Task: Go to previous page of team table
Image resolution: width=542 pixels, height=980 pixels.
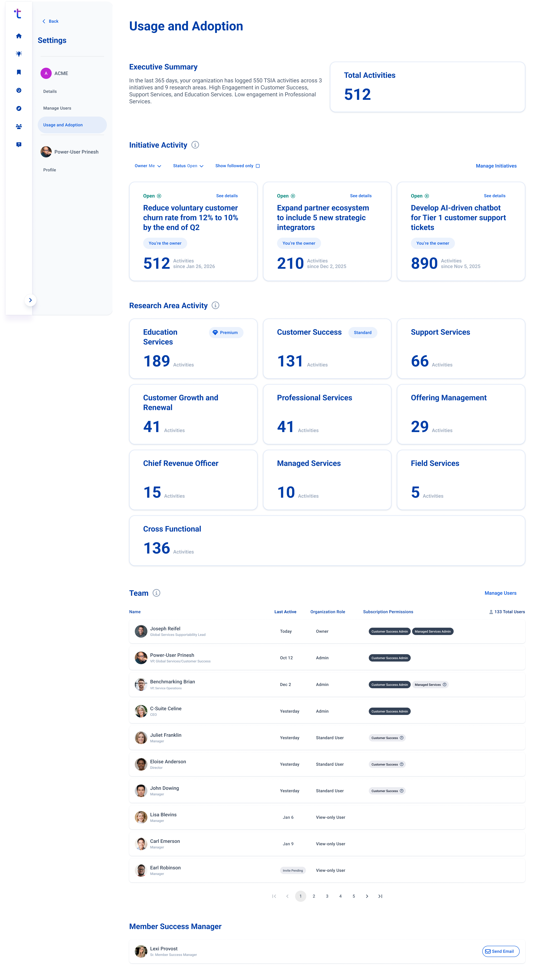Action: point(287,896)
